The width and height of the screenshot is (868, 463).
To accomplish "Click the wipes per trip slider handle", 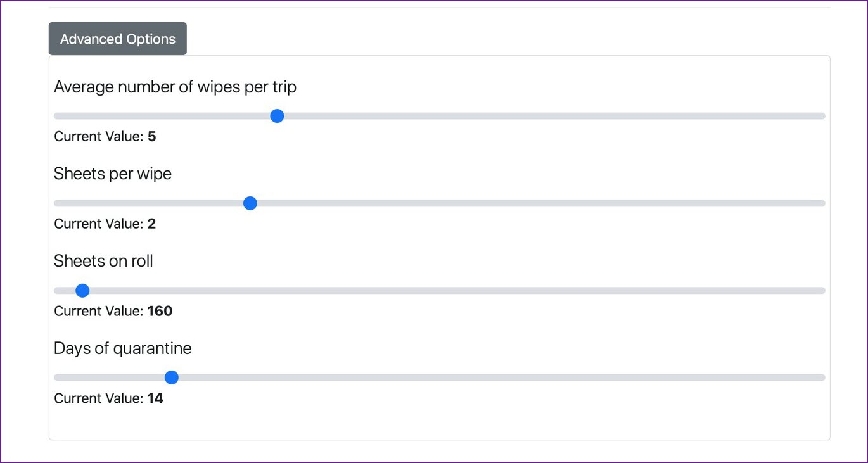I will click(x=277, y=116).
